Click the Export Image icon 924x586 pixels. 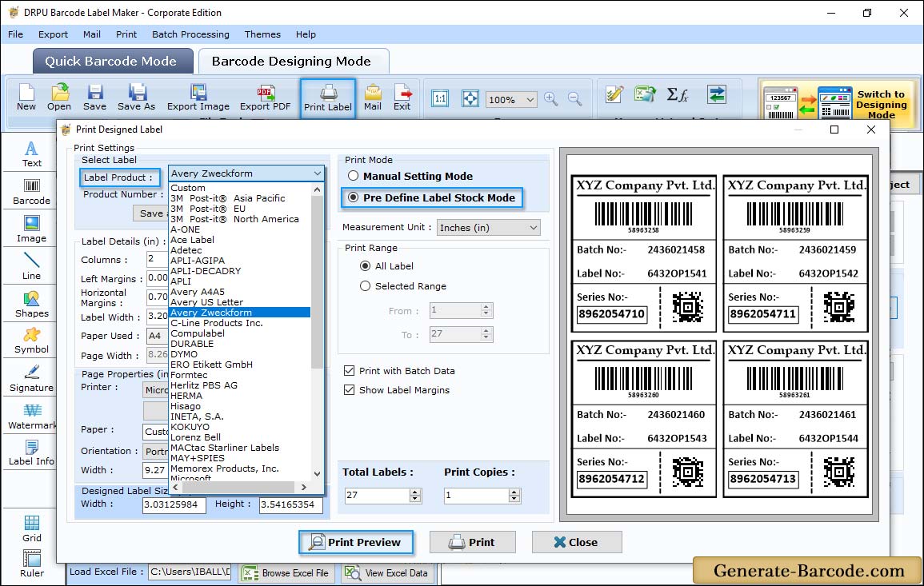[x=198, y=98]
